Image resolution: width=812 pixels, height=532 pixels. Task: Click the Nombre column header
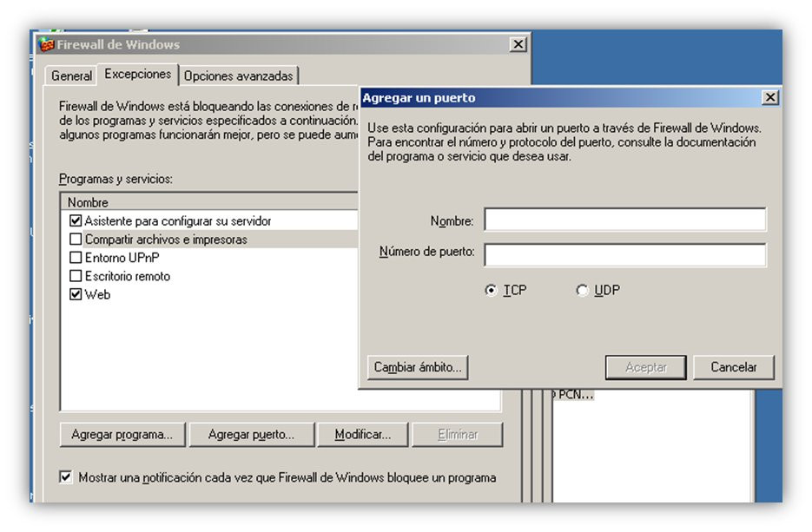209,202
